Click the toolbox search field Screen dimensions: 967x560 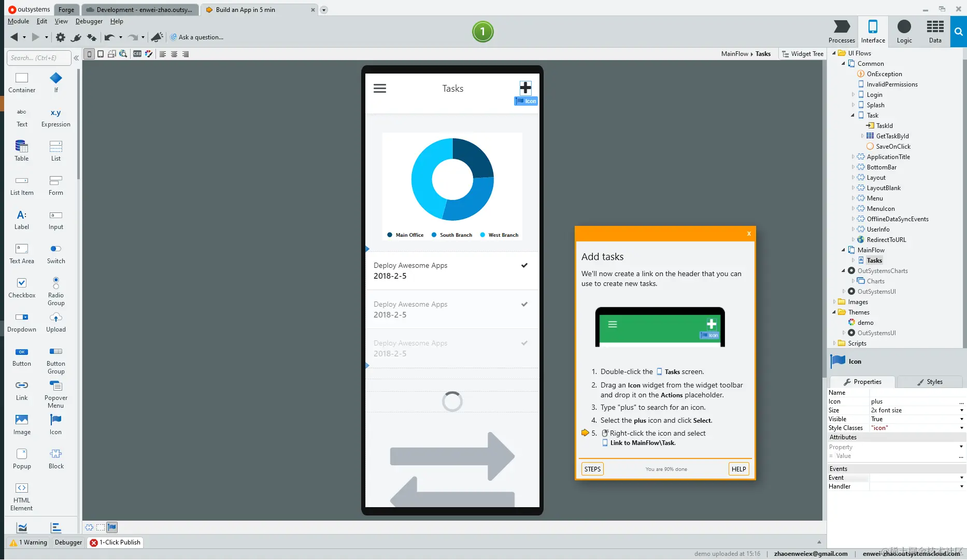[39, 58]
